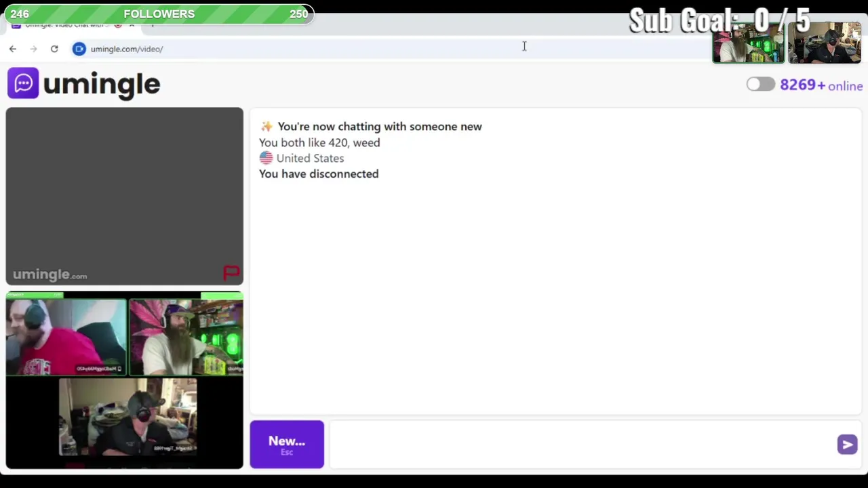Screen dimensions: 868x488
Task: Toggle the switch beside 8269+ online
Action: click(760, 84)
